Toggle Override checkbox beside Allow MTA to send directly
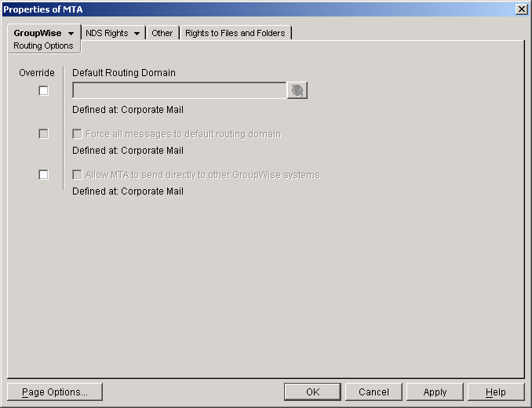Screen dimensions: 532x408 point(43,175)
